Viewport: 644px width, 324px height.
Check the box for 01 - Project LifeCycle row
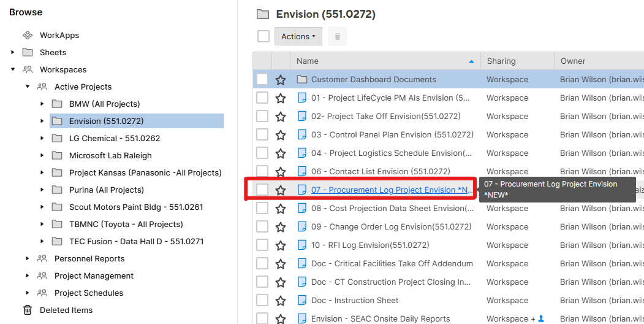[262, 98]
